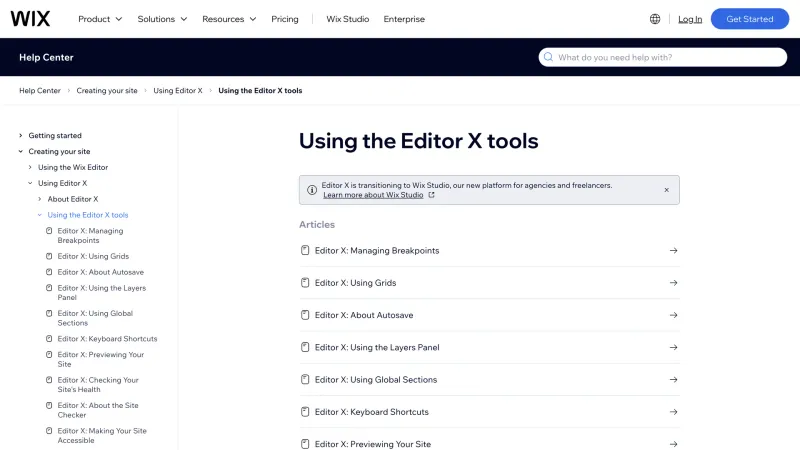Image resolution: width=800 pixels, height=450 pixels.
Task: Select About Autosave in sidebar tree
Action: pyautogui.click(x=101, y=272)
